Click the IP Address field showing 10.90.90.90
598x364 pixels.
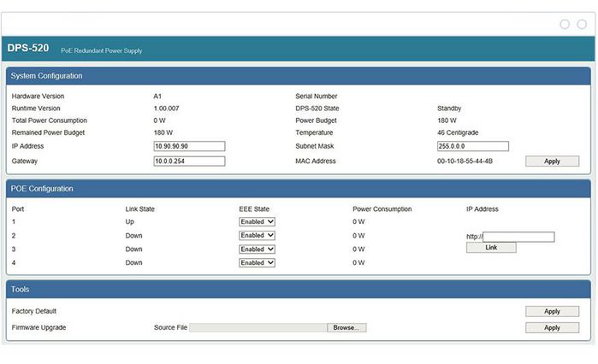point(189,146)
